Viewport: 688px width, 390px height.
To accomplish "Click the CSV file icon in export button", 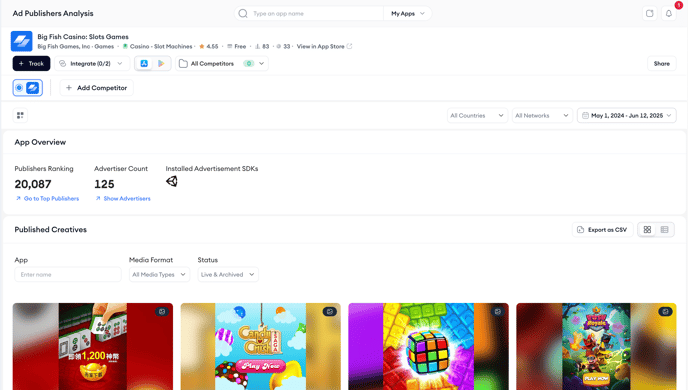I will [x=580, y=230].
